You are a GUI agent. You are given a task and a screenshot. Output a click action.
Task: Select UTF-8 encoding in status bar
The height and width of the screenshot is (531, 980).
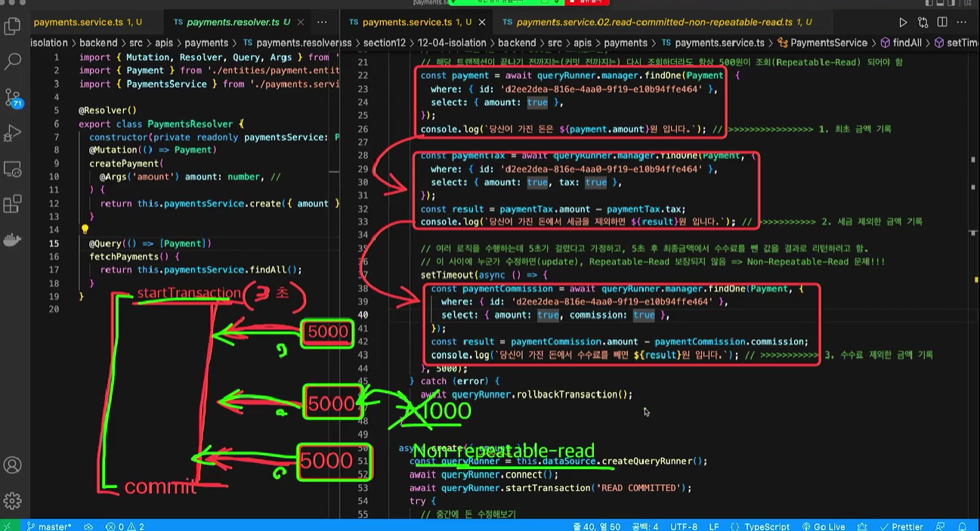click(683, 526)
